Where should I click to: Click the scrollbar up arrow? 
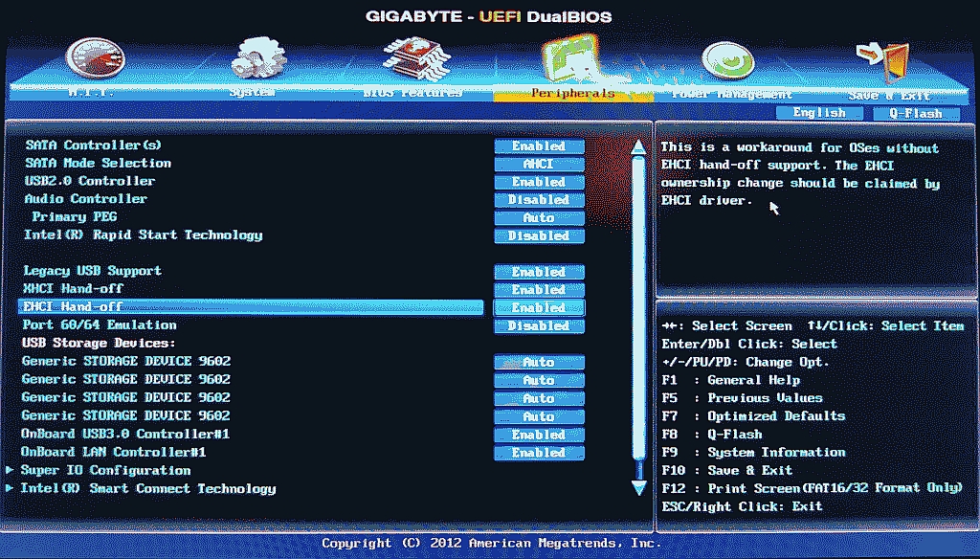[x=638, y=147]
